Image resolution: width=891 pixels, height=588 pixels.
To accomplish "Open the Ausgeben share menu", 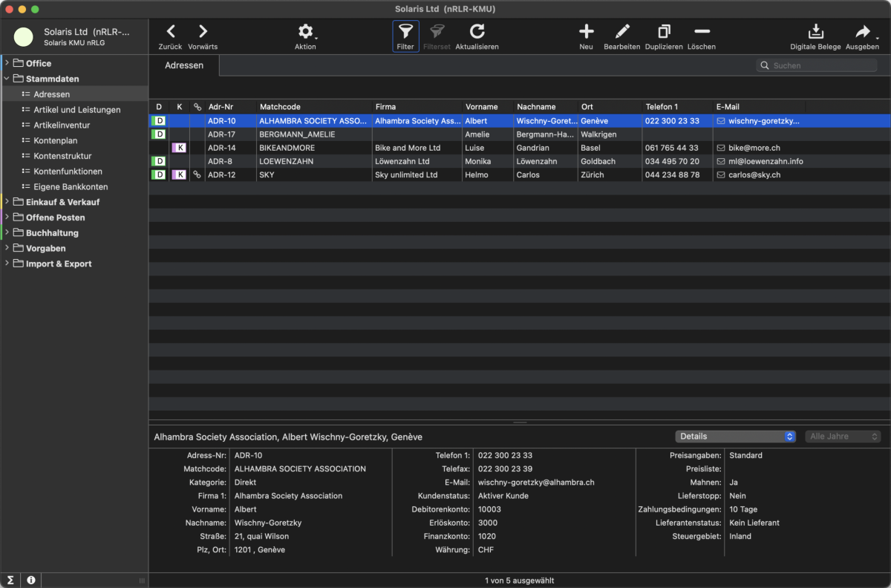I will [x=862, y=32].
